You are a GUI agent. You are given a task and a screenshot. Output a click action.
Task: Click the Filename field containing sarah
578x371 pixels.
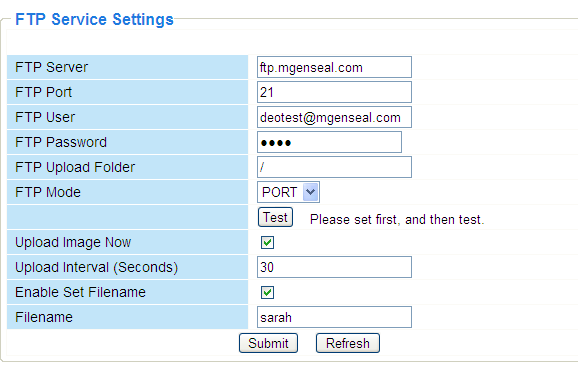pos(334,317)
